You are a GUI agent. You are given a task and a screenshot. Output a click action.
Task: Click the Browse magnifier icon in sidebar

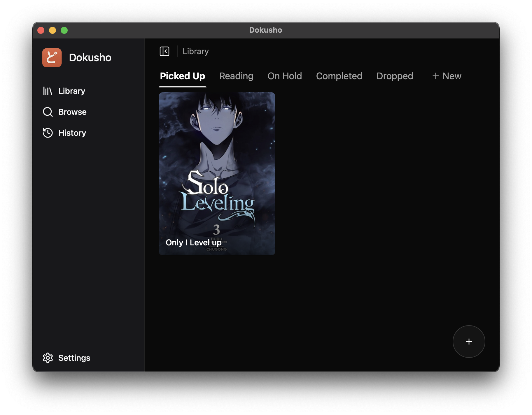[x=48, y=112]
